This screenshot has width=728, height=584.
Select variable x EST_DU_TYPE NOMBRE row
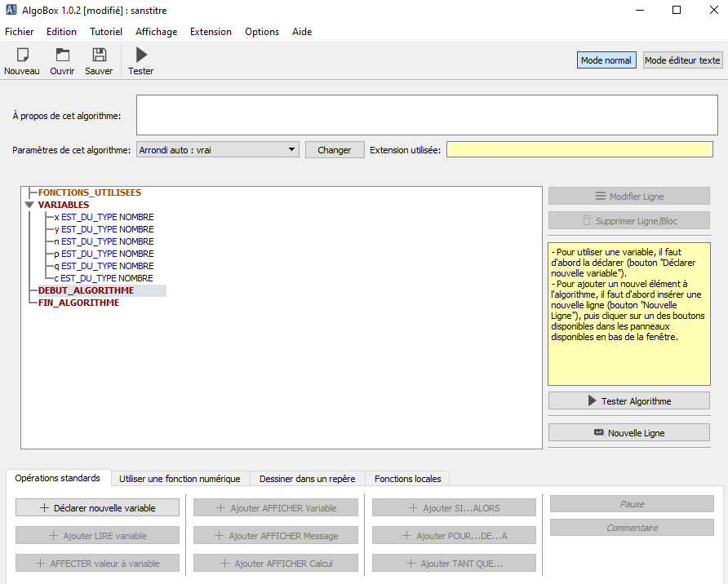coord(104,217)
